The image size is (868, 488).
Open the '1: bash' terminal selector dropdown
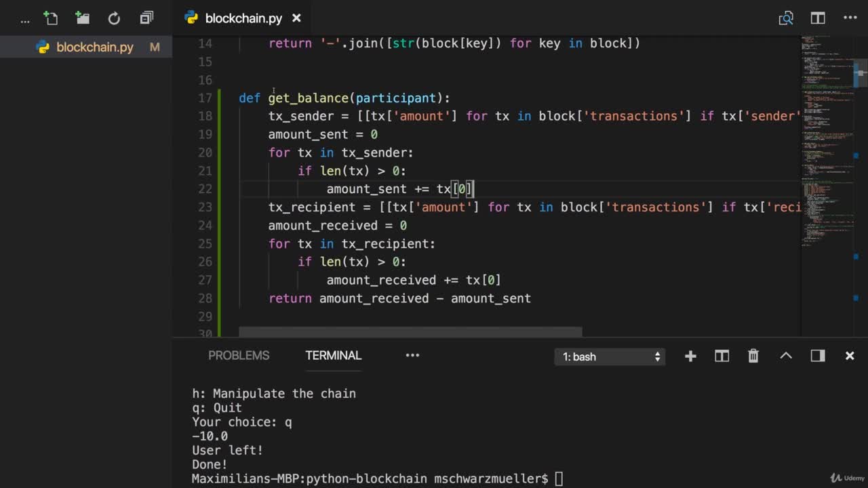(610, 357)
